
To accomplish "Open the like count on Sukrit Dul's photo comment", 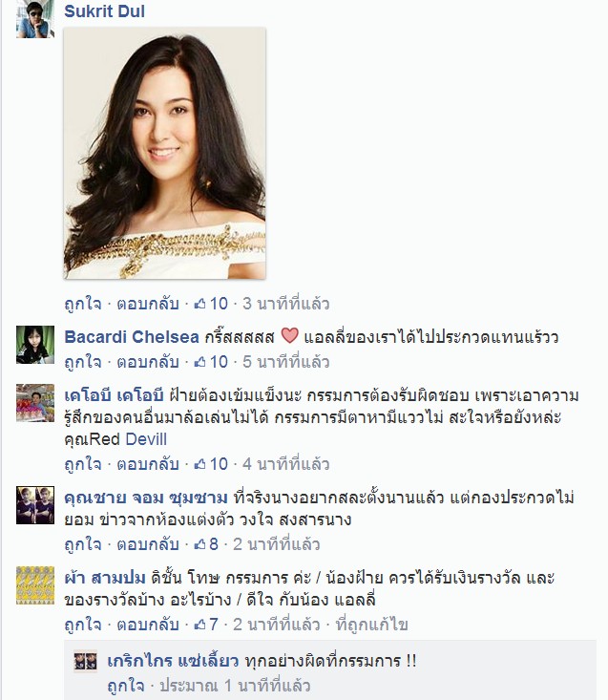I will click(x=211, y=304).
